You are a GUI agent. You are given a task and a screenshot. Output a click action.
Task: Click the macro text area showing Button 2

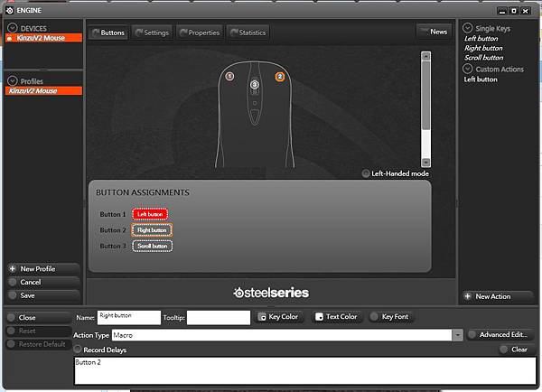coord(305,371)
